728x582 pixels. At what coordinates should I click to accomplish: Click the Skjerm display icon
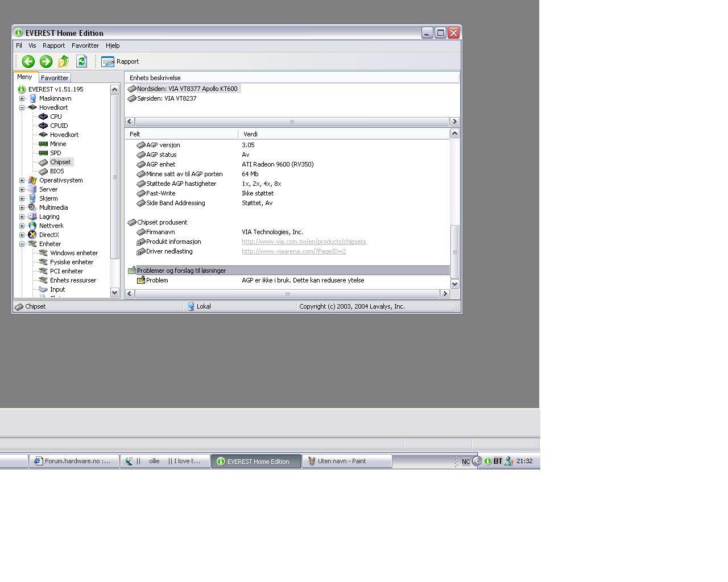[32, 198]
